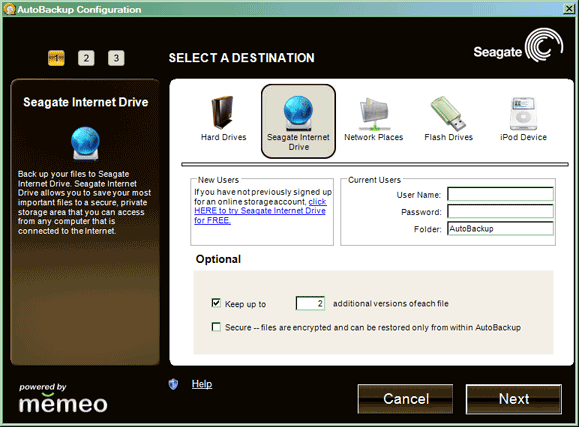Go to wizard step 1
The height and width of the screenshot is (427, 579).
click(x=56, y=58)
